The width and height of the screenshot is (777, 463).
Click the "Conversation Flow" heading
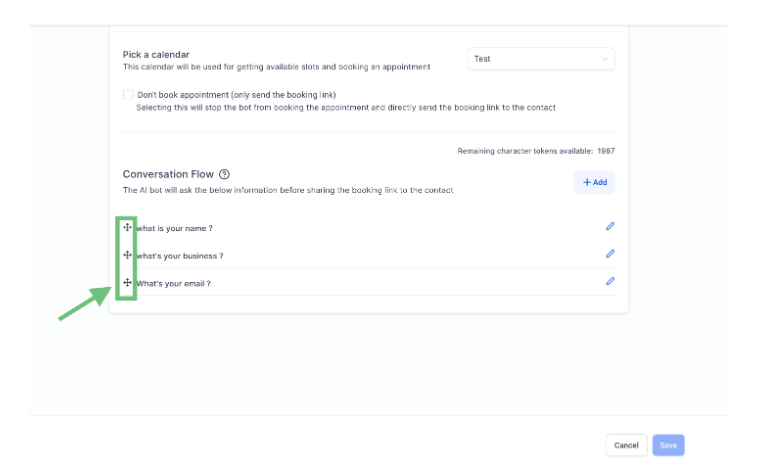167,174
